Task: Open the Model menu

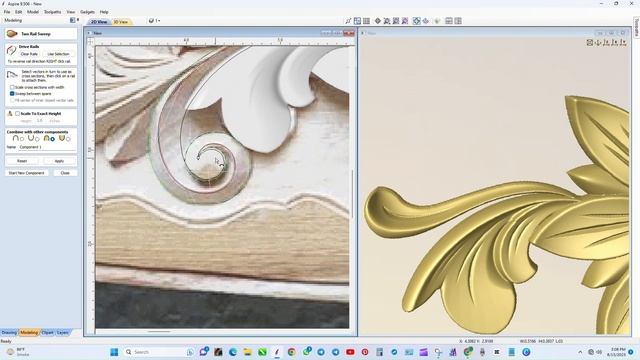Action: tap(33, 12)
